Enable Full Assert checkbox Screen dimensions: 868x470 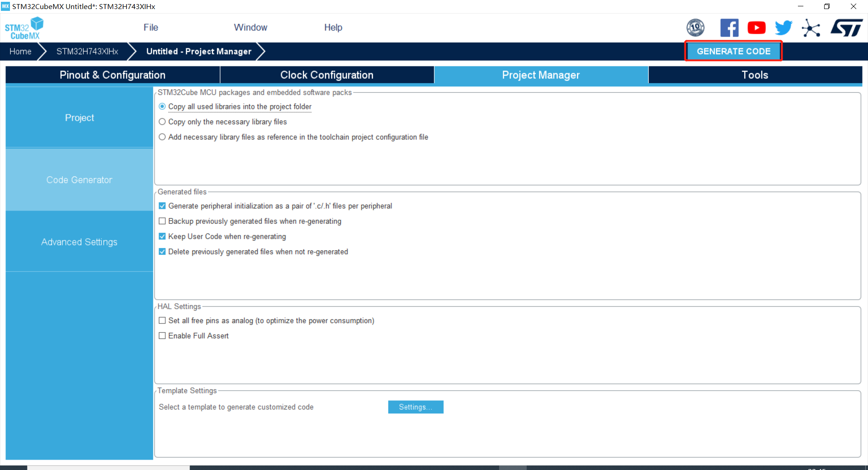pyautogui.click(x=162, y=336)
